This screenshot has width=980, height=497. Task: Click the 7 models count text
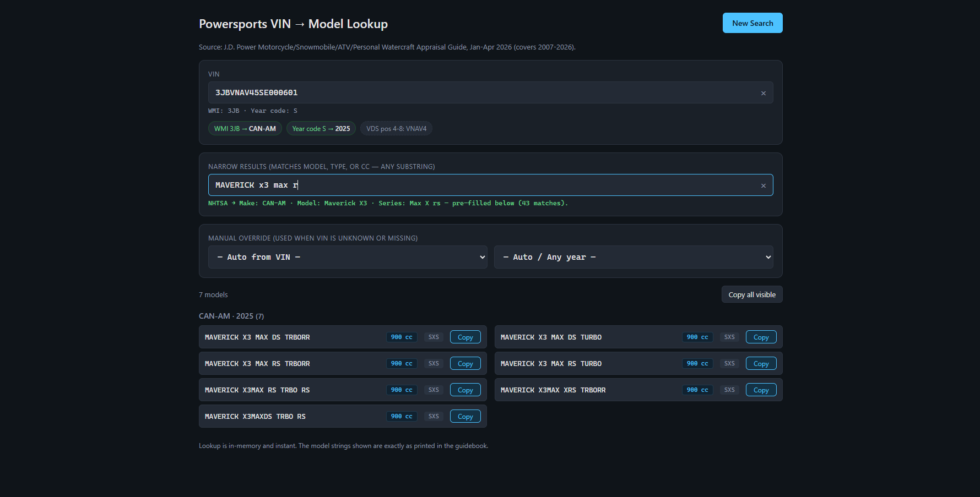click(213, 295)
